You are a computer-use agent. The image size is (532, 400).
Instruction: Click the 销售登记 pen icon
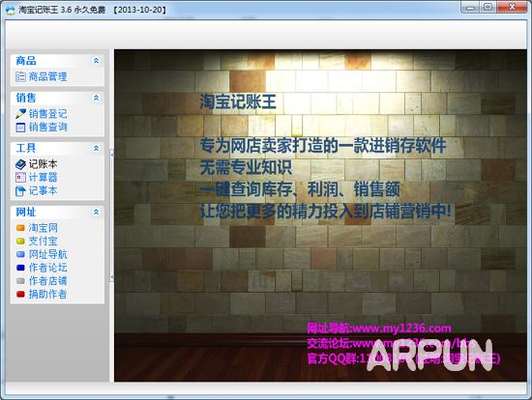(x=20, y=114)
